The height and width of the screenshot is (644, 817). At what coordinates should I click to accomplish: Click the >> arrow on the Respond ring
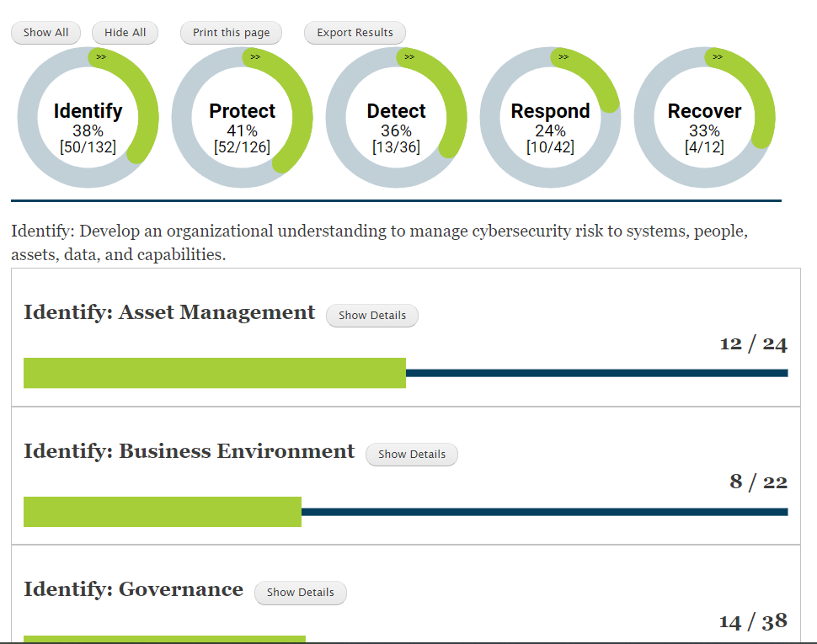coord(563,56)
